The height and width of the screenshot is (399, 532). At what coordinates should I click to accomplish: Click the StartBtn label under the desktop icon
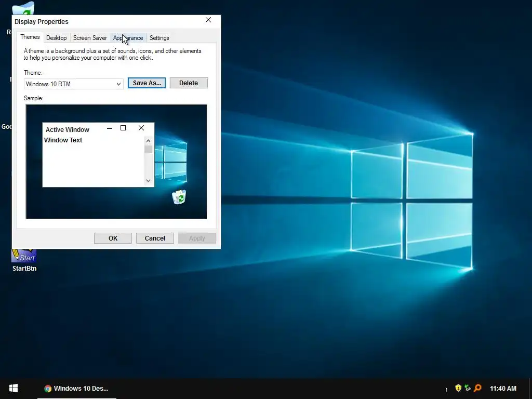[x=24, y=269]
